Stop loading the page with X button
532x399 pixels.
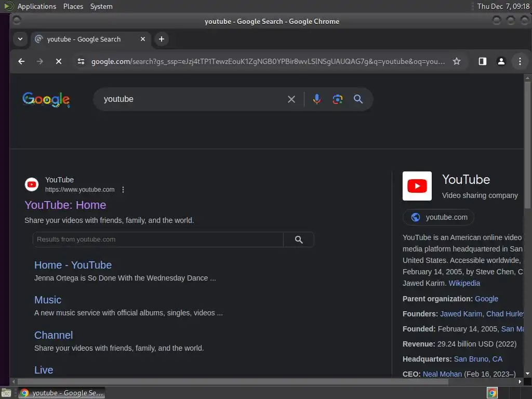[59, 61]
